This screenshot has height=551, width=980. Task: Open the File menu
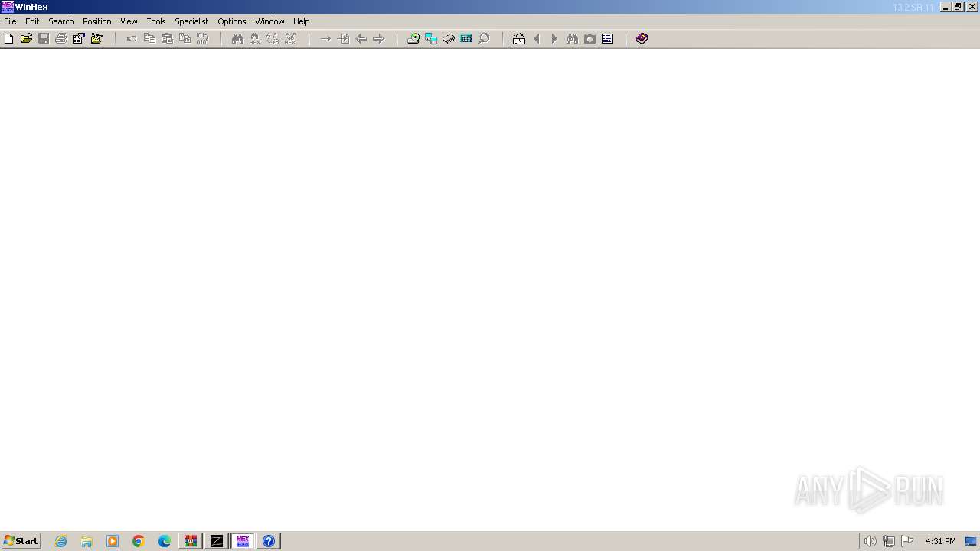(x=10, y=21)
